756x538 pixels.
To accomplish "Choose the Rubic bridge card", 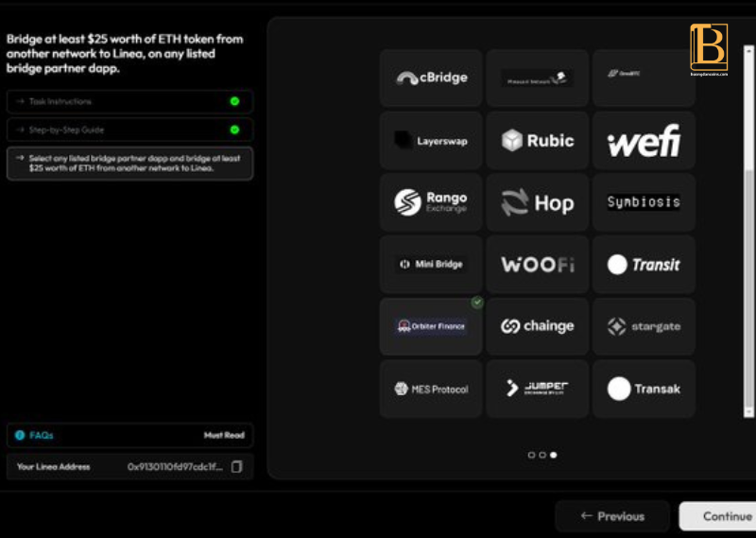I will [x=537, y=141].
